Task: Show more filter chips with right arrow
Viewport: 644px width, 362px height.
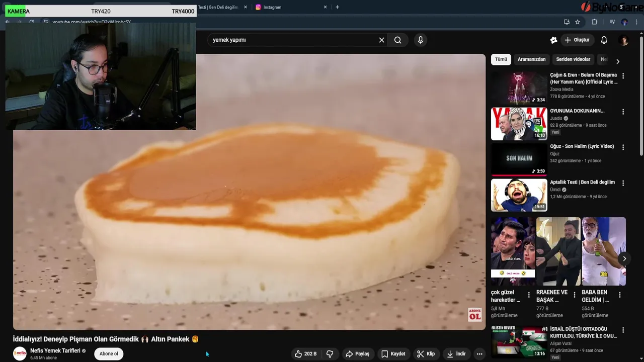Action: pyautogui.click(x=618, y=61)
